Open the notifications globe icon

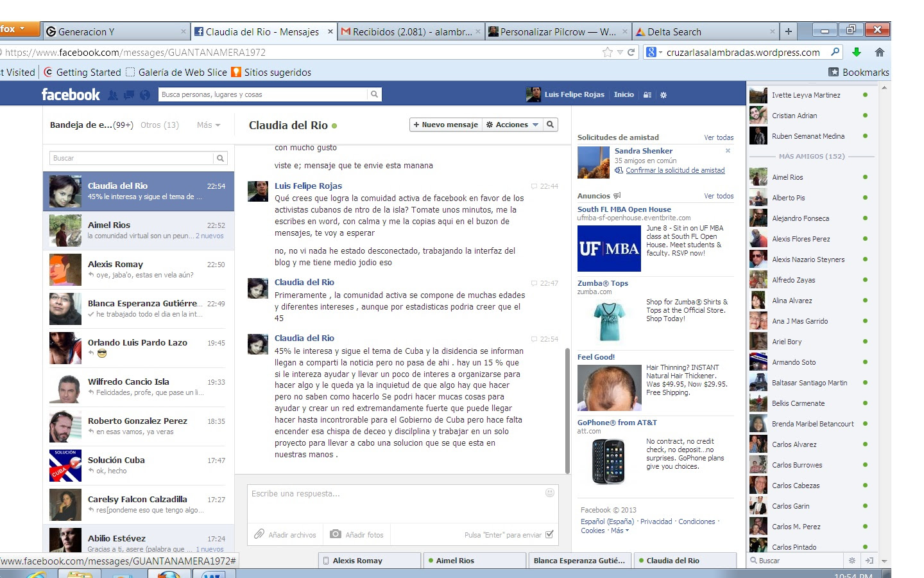click(x=145, y=95)
